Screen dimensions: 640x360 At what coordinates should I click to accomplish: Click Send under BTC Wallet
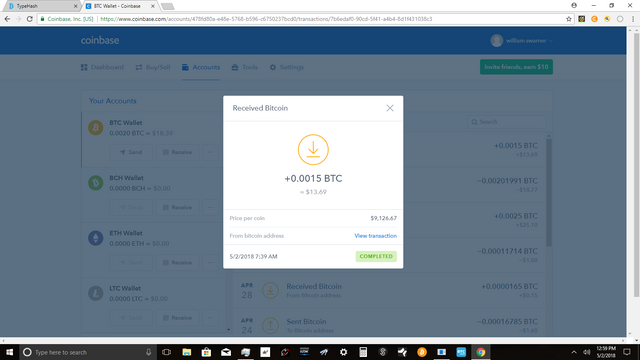point(131,152)
